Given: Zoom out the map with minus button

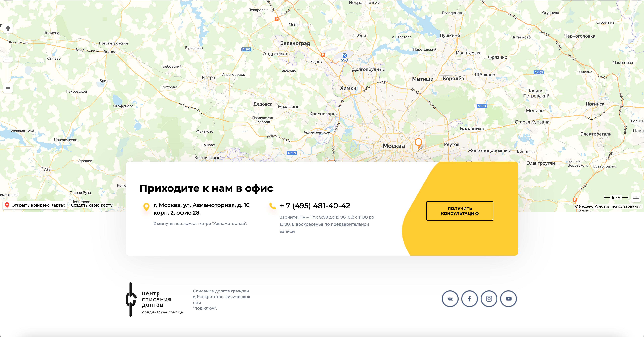Looking at the screenshot, I should pyautogui.click(x=8, y=88).
